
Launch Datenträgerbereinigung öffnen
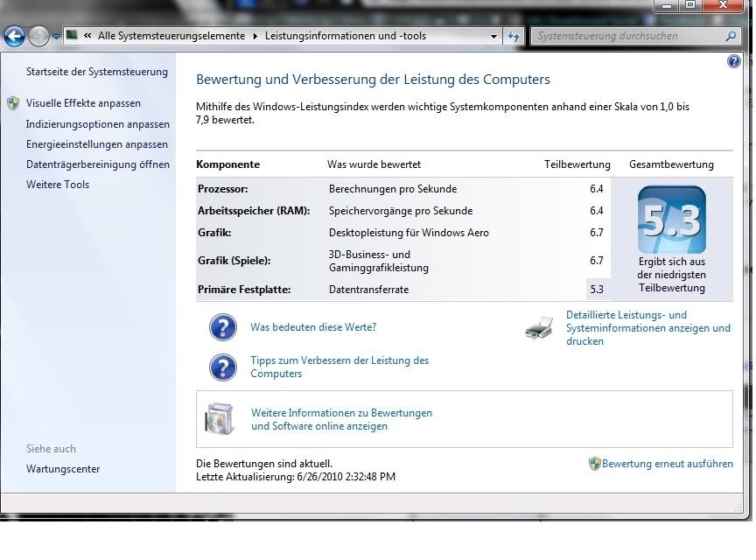pos(98,164)
